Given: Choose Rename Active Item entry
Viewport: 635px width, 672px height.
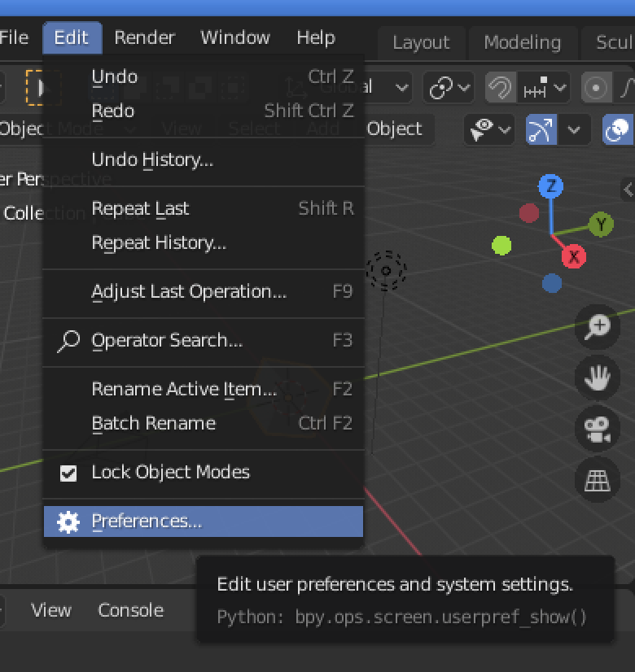Looking at the screenshot, I should pos(204,389).
